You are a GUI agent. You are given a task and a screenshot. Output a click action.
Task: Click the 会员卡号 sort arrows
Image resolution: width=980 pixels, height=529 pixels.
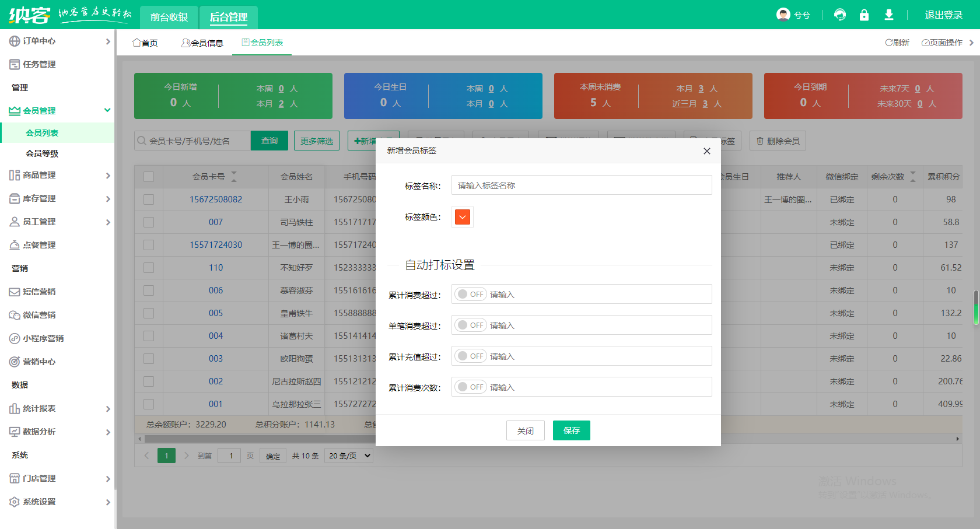click(234, 177)
